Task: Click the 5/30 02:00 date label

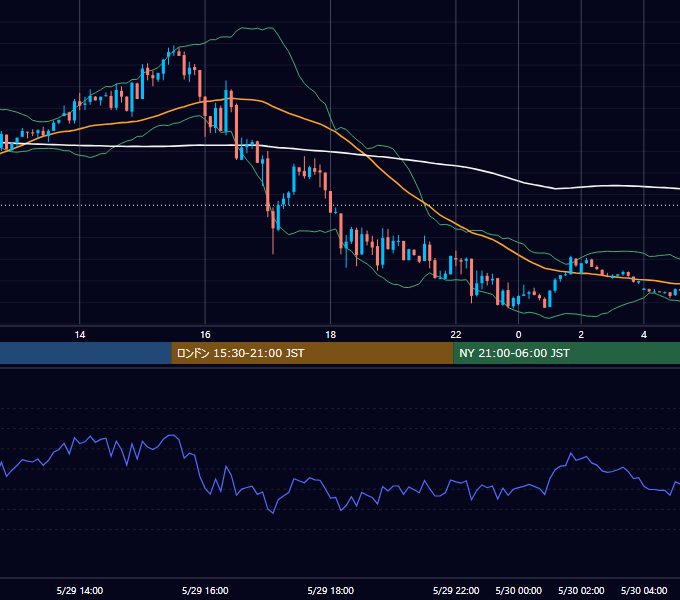Action: point(581,590)
